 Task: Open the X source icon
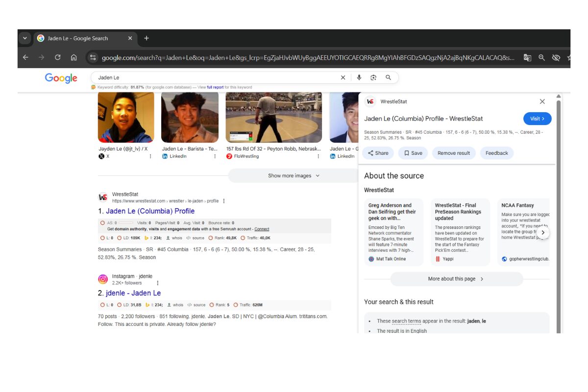(101, 156)
